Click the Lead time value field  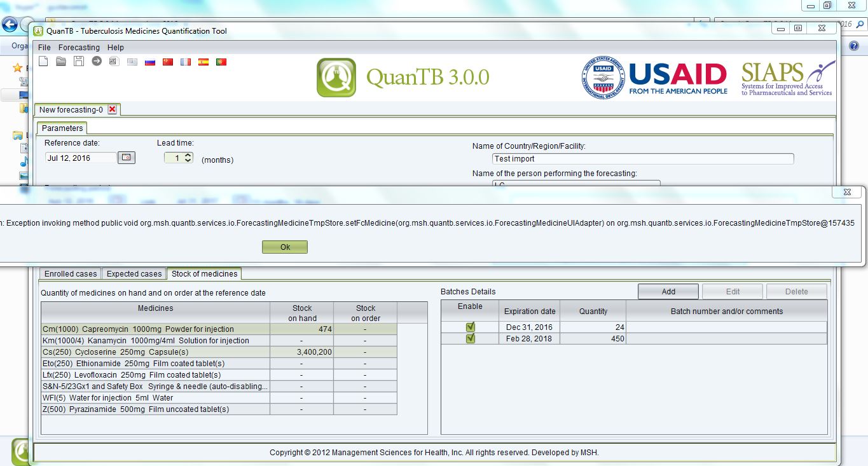coord(174,158)
